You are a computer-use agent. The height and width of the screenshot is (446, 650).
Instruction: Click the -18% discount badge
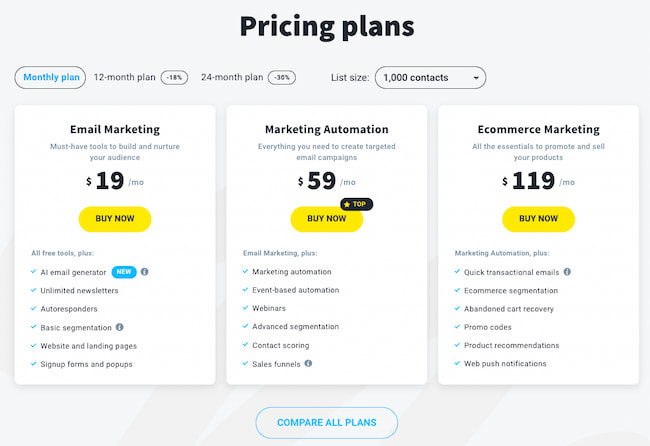[174, 77]
